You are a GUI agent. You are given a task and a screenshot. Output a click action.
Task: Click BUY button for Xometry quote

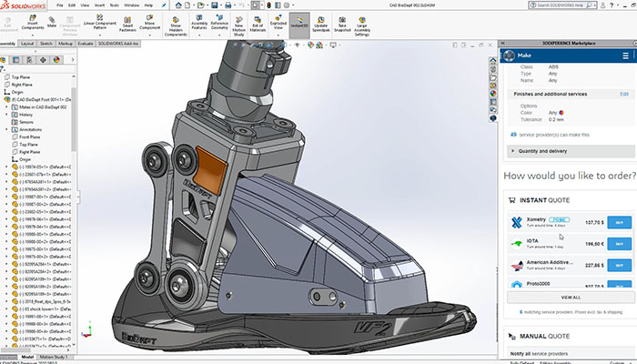[619, 221]
